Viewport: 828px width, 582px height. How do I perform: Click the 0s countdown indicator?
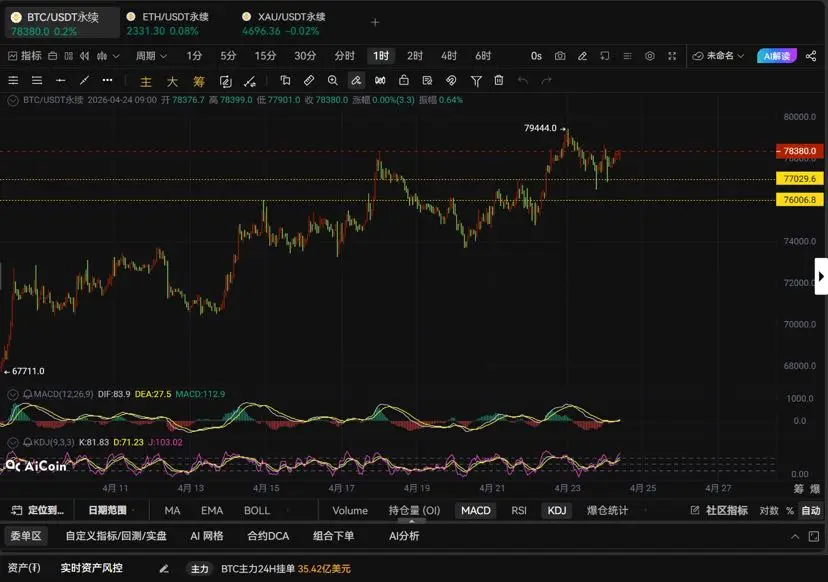click(x=536, y=55)
